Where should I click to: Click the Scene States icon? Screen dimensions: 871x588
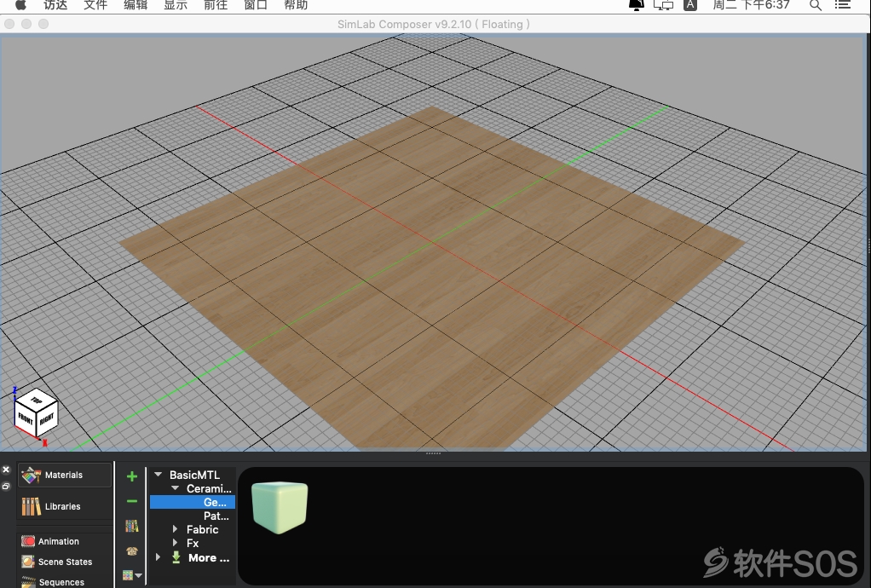pos(28,562)
